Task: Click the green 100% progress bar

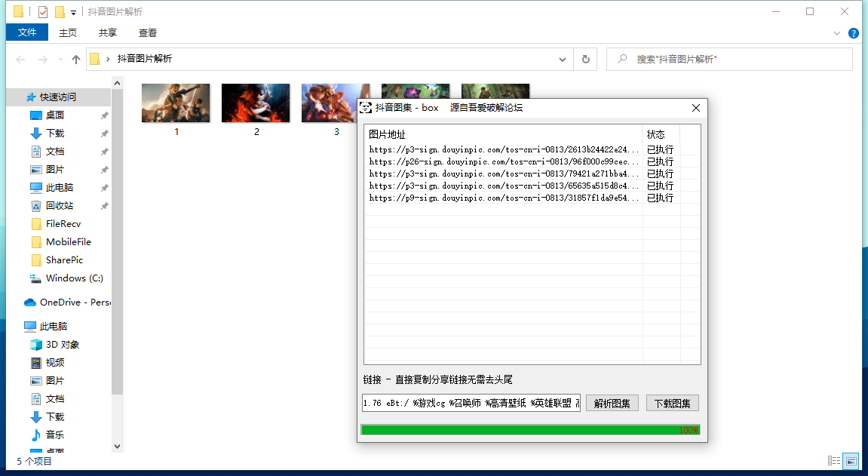Action: 530,430
